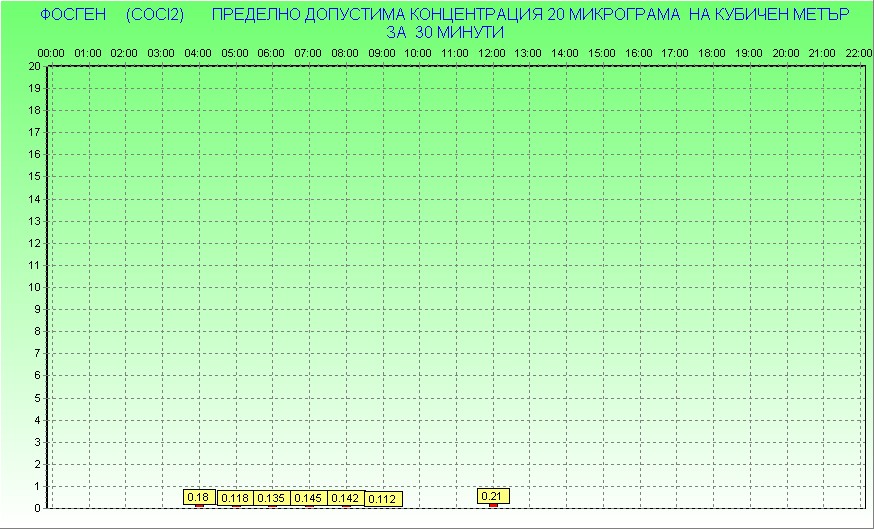The width and height of the screenshot is (874, 529).
Task: Click the y-axis value 20
Action: [35, 66]
